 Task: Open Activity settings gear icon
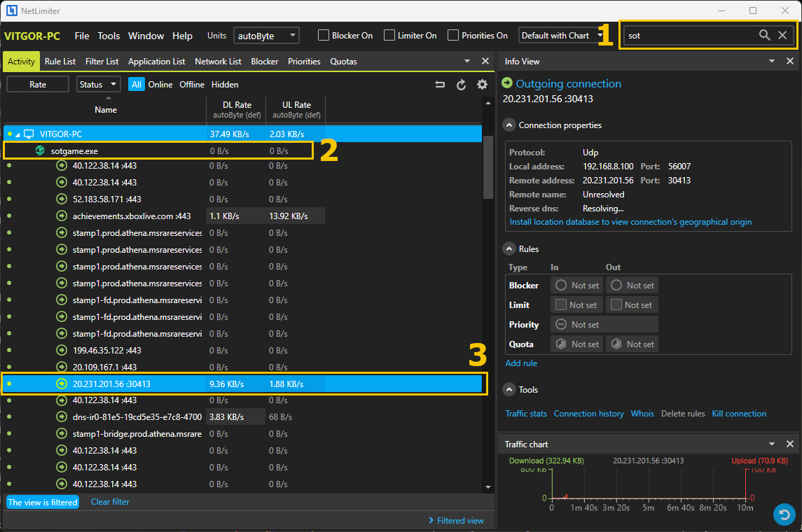pyautogui.click(x=482, y=85)
